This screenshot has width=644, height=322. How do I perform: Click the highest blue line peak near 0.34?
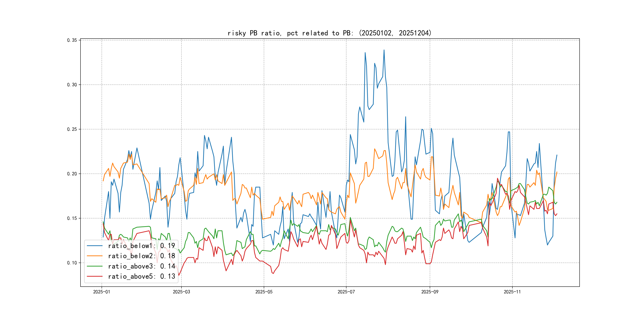pyautogui.click(x=384, y=50)
